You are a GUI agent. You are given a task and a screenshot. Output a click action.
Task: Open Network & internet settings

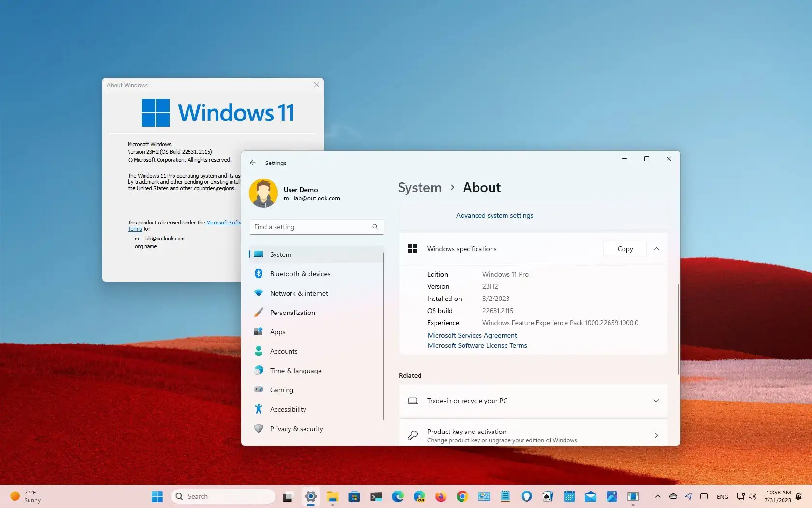pos(317,293)
